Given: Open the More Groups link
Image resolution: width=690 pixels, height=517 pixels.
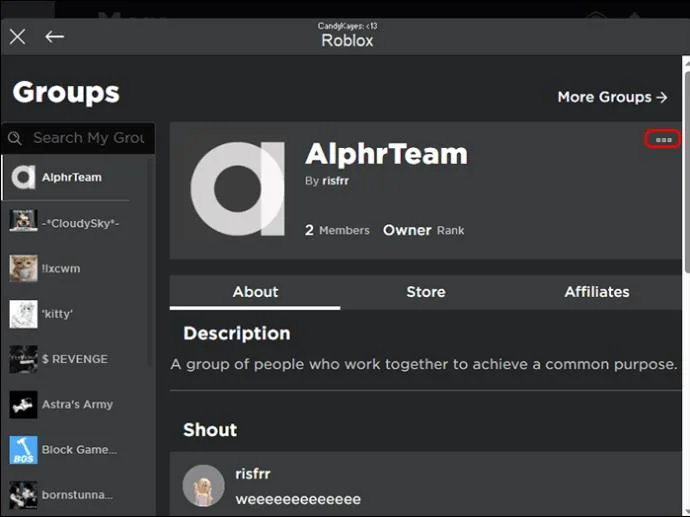Looking at the screenshot, I should [612, 97].
